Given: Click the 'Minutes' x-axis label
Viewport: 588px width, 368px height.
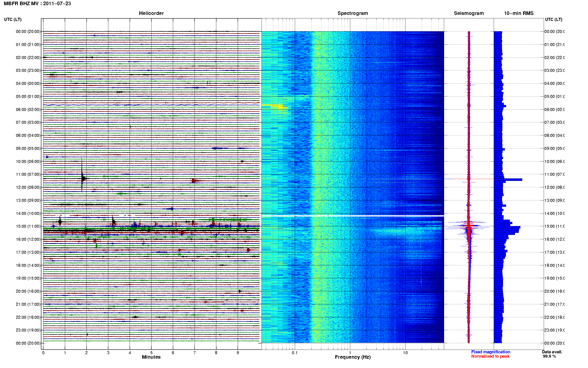Looking at the screenshot, I should point(151,357).
